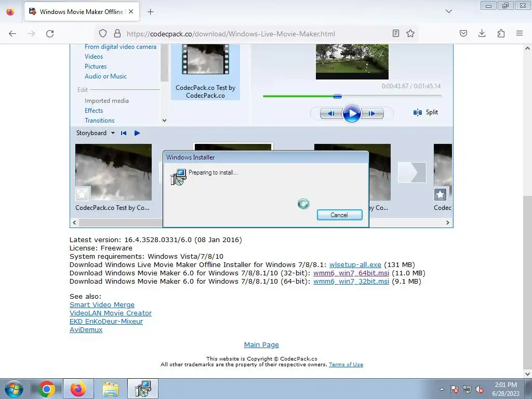Bookmark this page with the star icon
Image resolution: width=532 pixels, height=399 pixels.
tap(410, 33)
